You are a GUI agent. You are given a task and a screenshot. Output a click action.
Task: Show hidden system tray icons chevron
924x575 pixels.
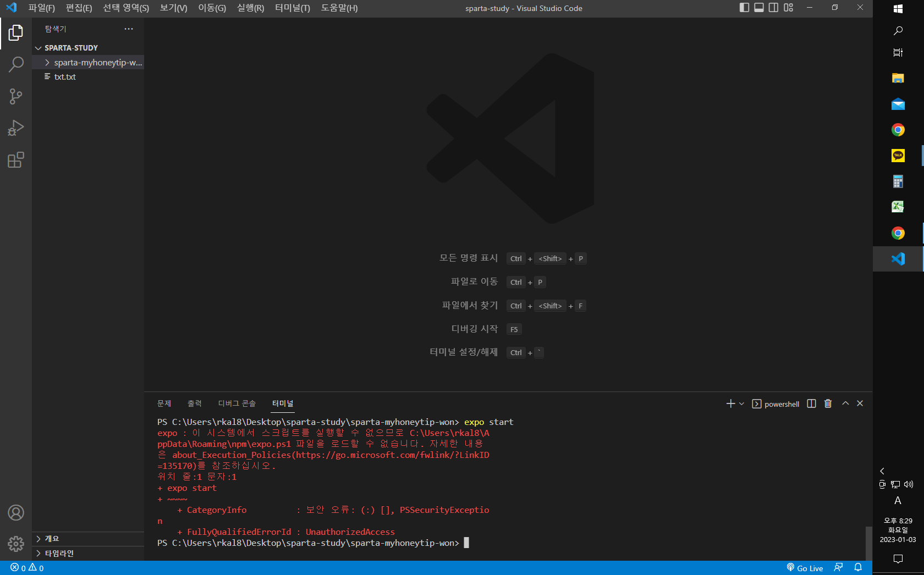click(882, 471)
